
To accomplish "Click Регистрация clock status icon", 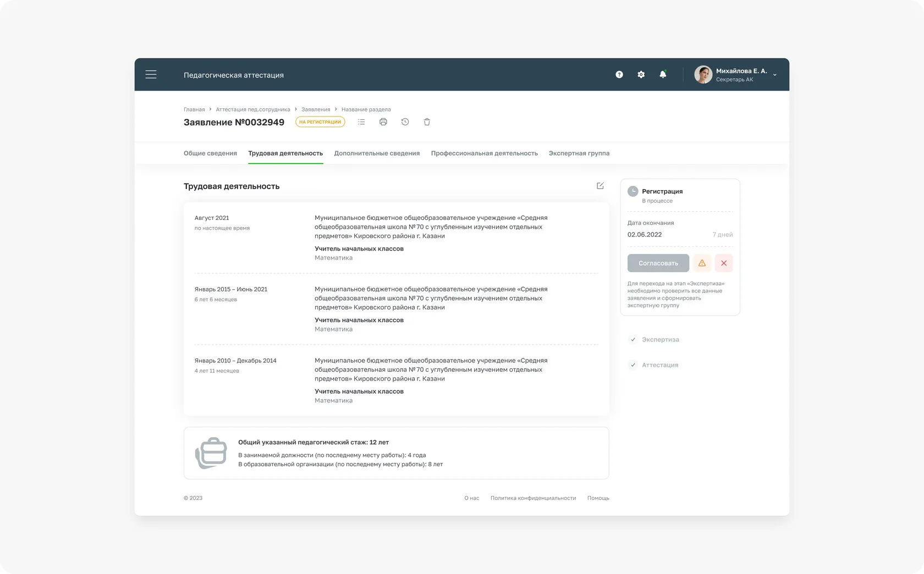I will click(x=633, y=191).
